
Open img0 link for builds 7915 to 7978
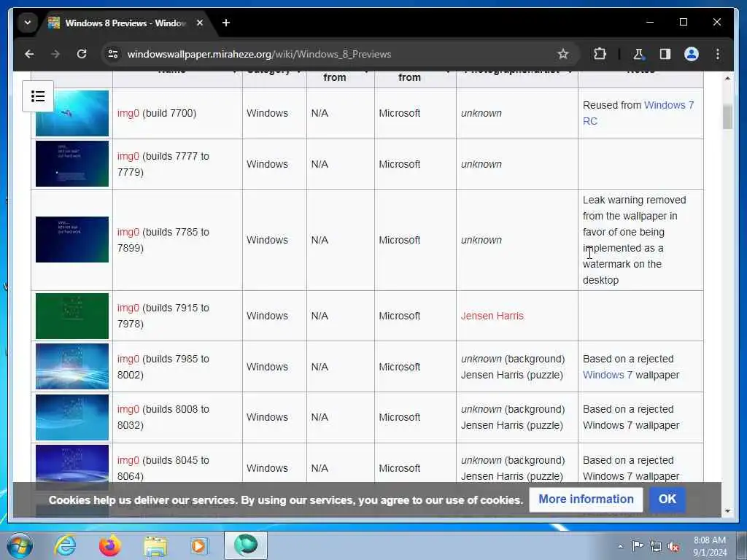128,308
